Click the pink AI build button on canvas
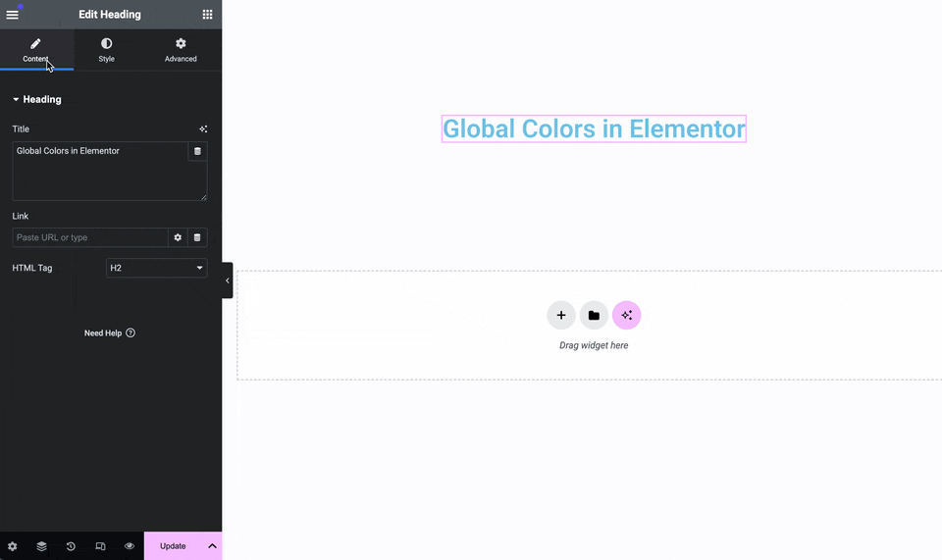The width and height of the screenshot is (942, 560). click(x=627, y=315)
